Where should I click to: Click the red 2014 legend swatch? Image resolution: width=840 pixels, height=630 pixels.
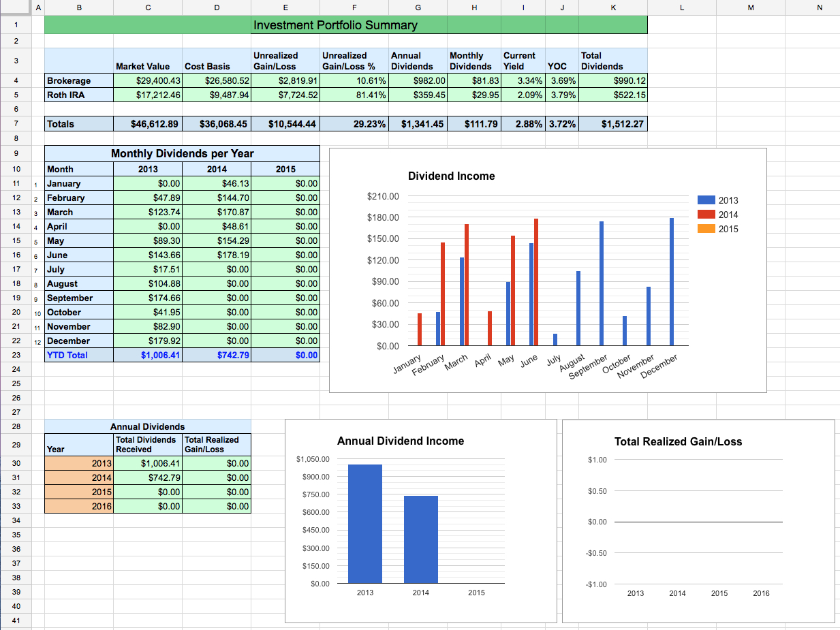tap(706, 215)
